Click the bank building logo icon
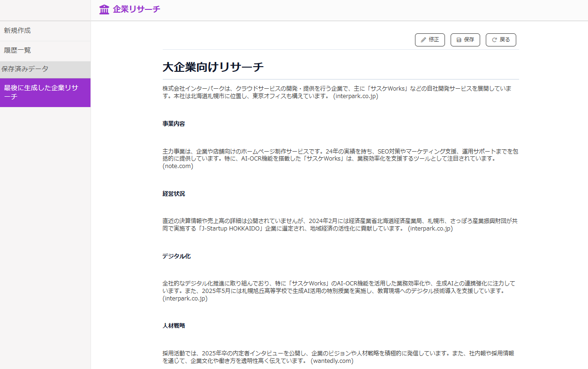This screenshot has width=588, height=369. click(104, 9)
